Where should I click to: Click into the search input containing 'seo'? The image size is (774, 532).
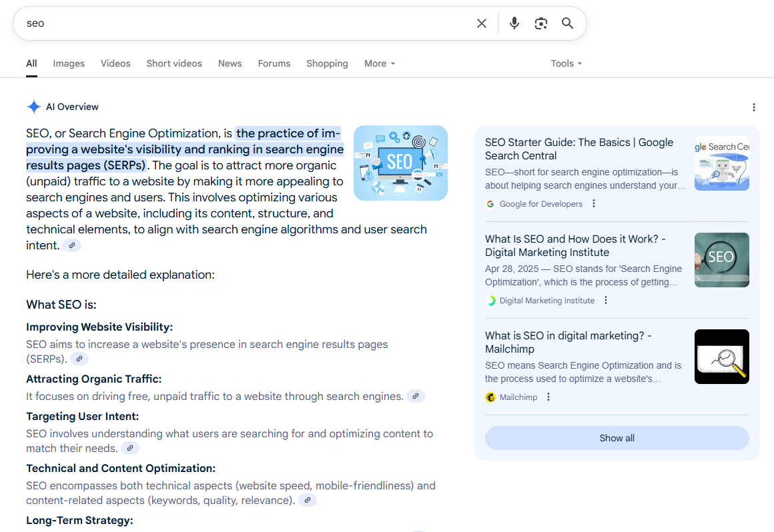click(x=247, y=23)
